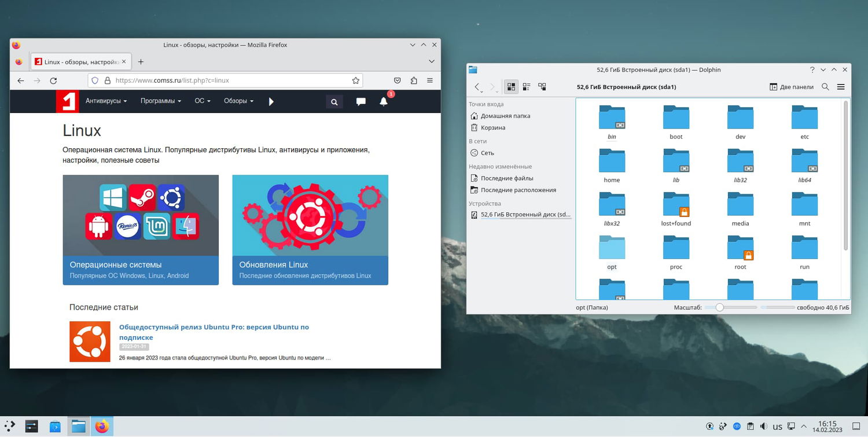This screenshot has height=437, width=868.
Task: Open the red Comss logo home link
Action: pyautogui.click(x=67, y=101)
